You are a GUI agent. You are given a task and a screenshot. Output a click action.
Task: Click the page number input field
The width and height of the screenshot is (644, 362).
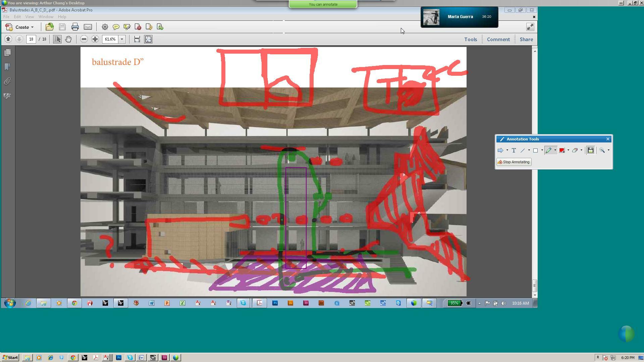31,39
